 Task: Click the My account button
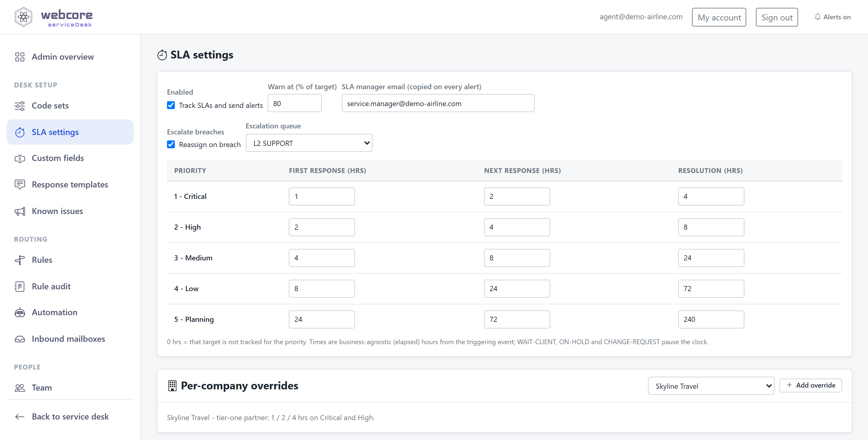(x=719, y=17)
